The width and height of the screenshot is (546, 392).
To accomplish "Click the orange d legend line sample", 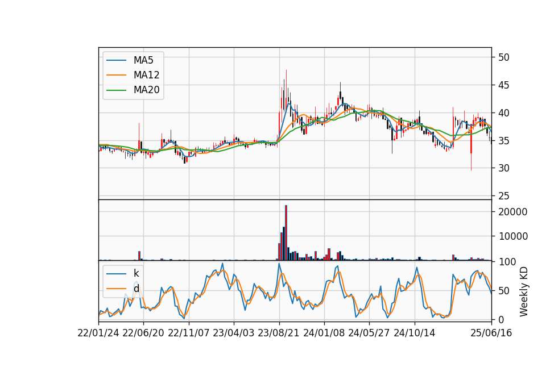I will [x=116, y=289].
